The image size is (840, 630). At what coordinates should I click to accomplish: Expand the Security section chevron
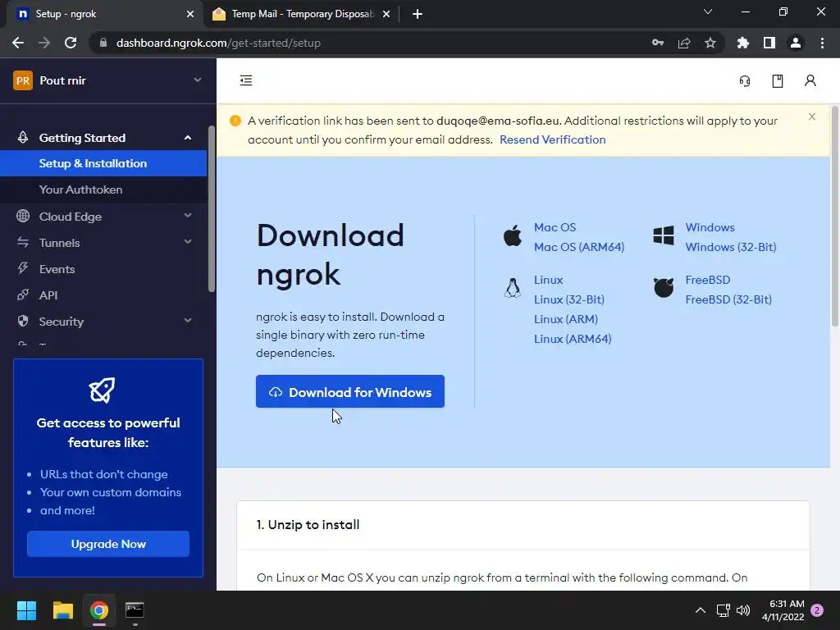tap(188, 321)
